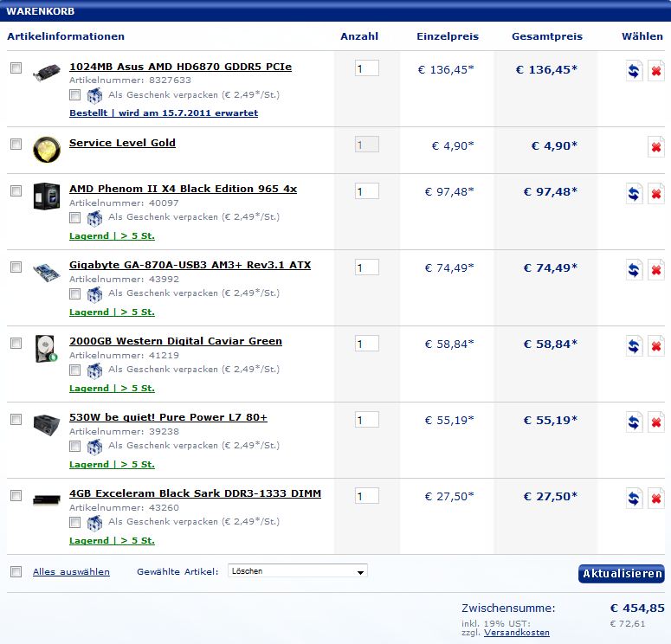Remove the be quiet! Pure Power L7 item
Image resolution: width=671 pixels, height=644 pixels.
[656, 422]
